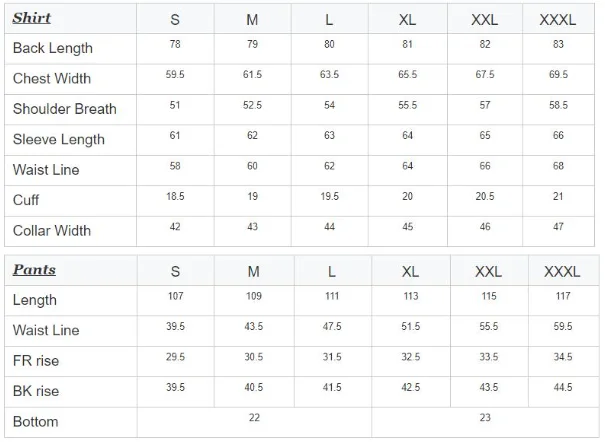Select Chest Width value 63.5 for size L

(x=329, y=74)
